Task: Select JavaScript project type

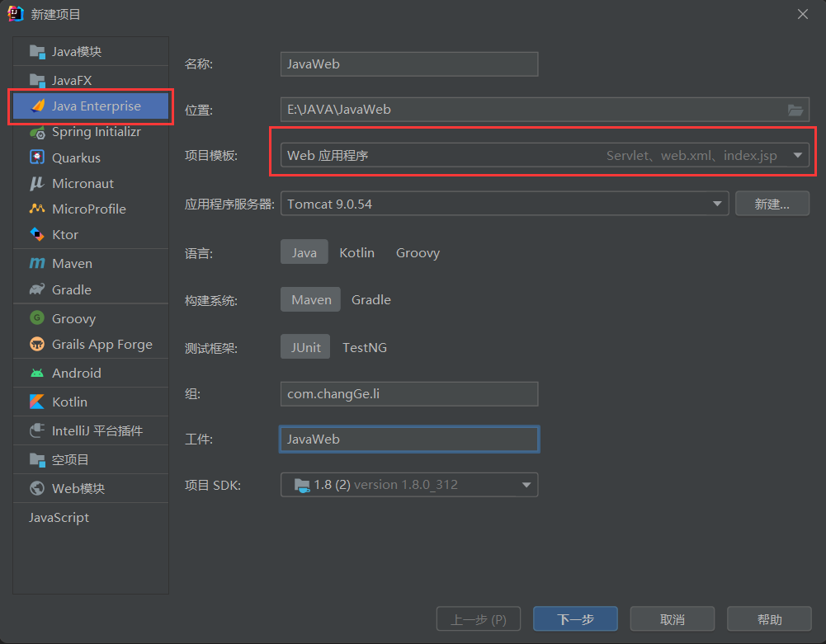Action: click(91, 518)
